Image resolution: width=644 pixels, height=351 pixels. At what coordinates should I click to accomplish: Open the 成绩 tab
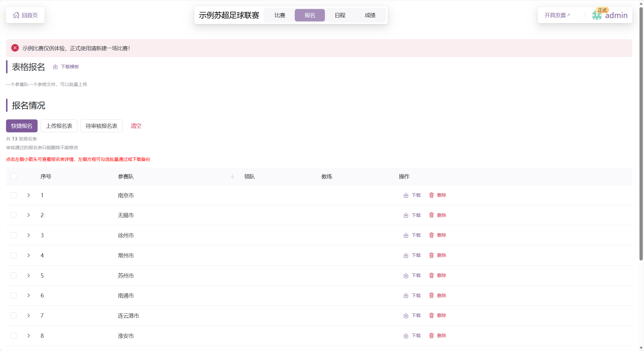pyautogui.click(x=370, y=15)
